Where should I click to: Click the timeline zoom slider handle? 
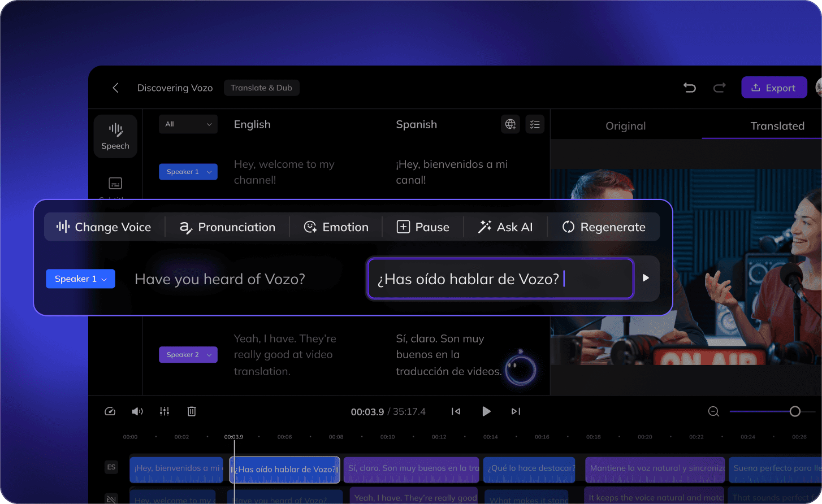[795, 411]
